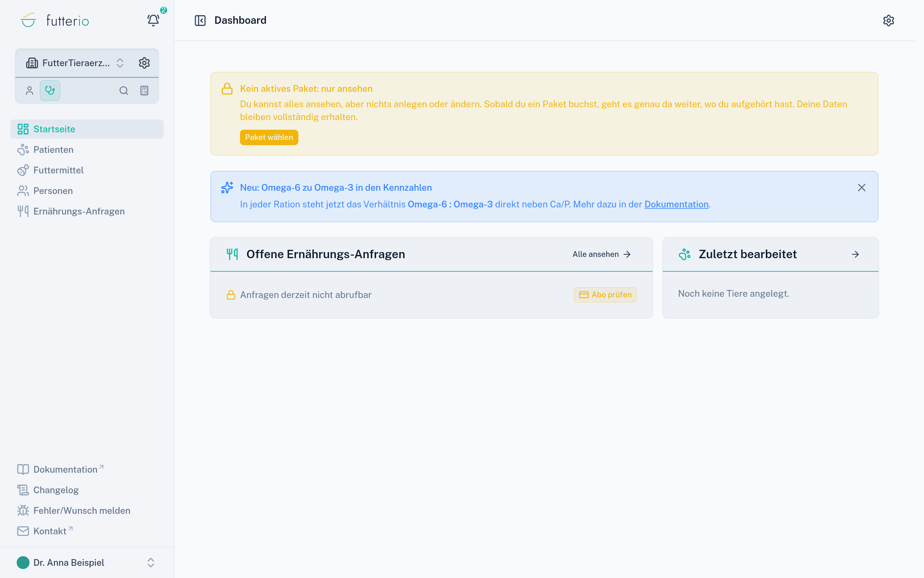The height and width of the screenshot is (578, 924).
Task: Open Zuletzt bearbeitet arrow
Action: [855, 254]
